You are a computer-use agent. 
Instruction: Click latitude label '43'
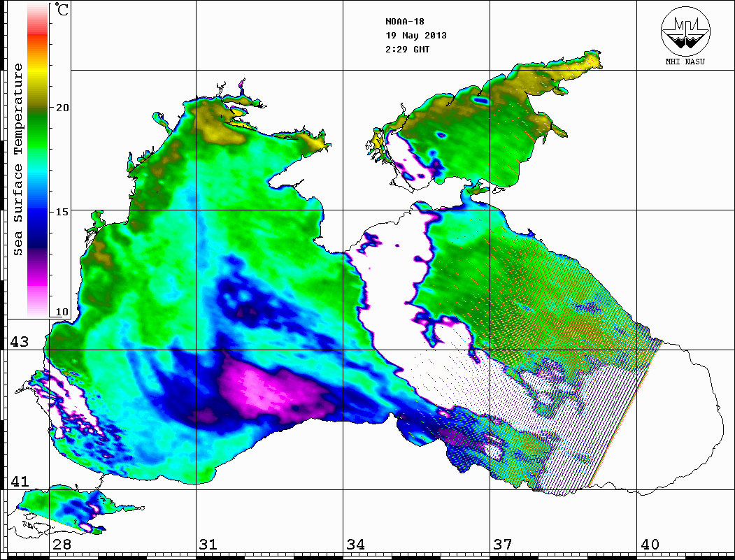click(x=20, y=342)
